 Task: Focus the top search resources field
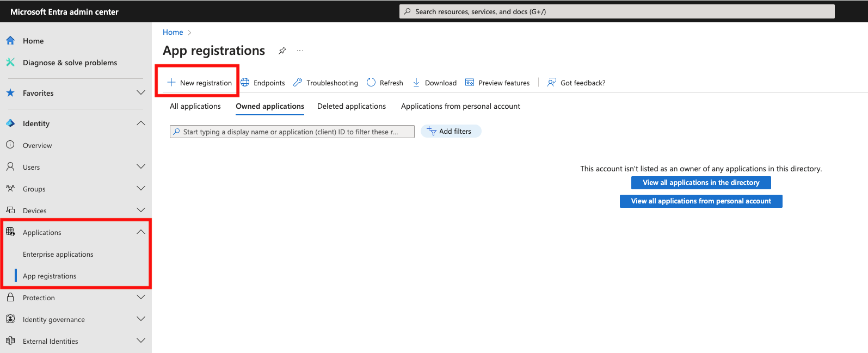[617, 11]
